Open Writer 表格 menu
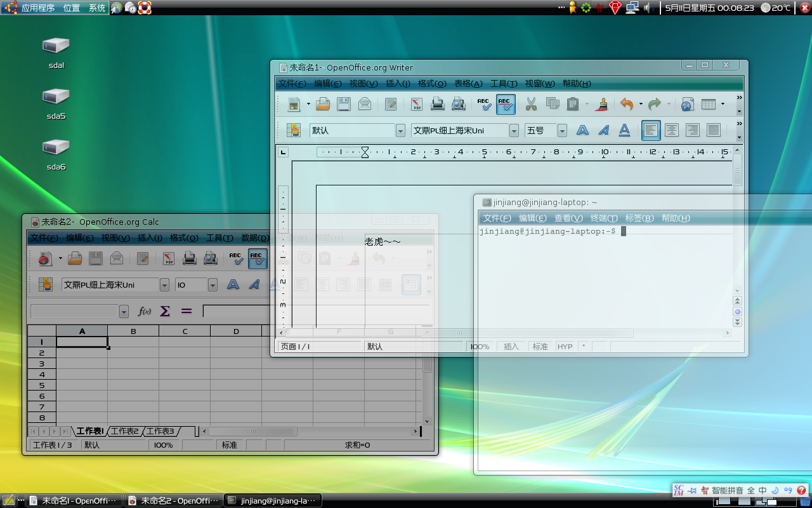Viewport: 812px width, 508px height. pos(468,84)
